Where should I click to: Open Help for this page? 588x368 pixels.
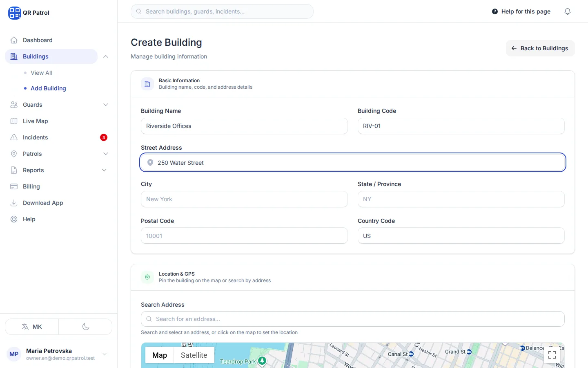point(521,11)
